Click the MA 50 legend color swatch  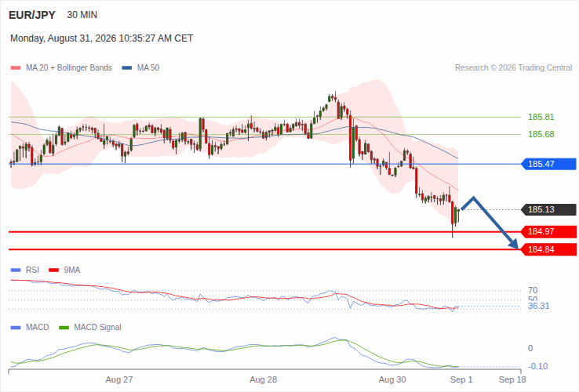(127, 68)
